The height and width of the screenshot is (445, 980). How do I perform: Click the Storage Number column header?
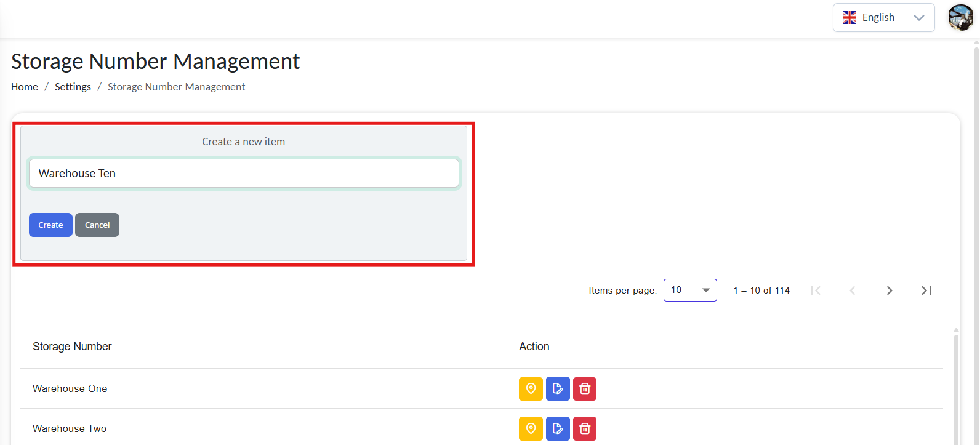72,347
